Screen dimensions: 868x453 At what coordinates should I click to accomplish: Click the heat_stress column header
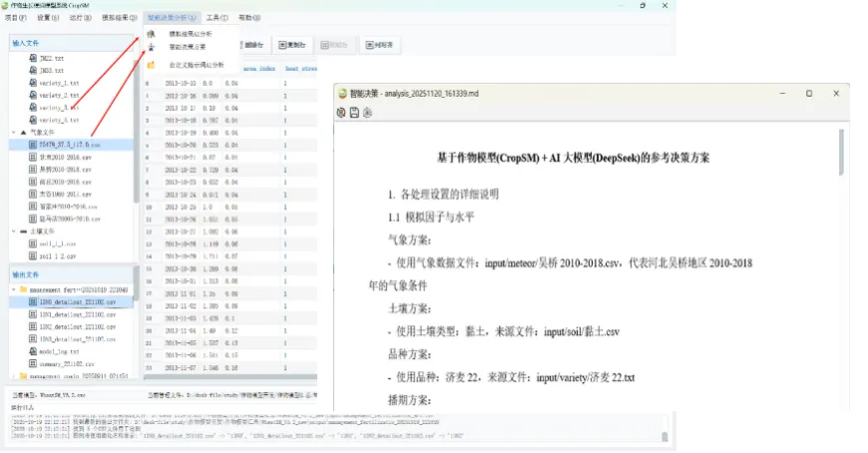(301, 69)
